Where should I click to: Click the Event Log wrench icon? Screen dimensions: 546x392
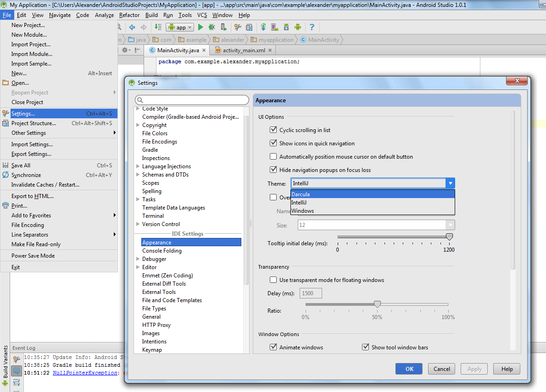pos(17,359)
